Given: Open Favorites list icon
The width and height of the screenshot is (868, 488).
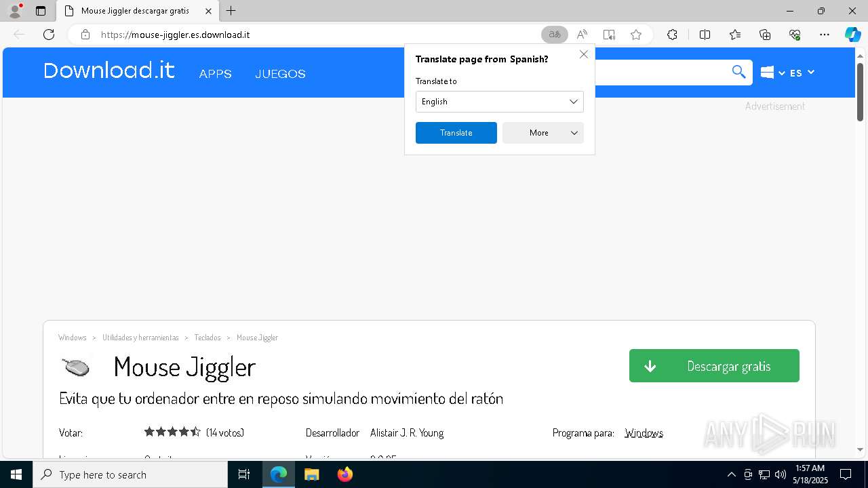Looking at the screenshot, I should click(x=735, y=35).
